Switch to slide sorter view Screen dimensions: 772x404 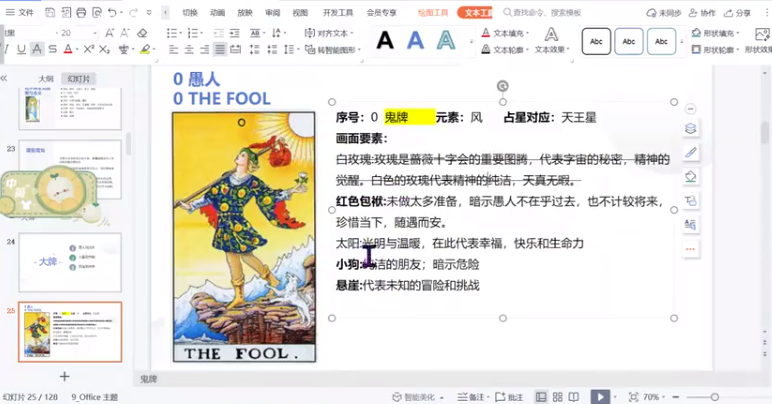point(557,397)
